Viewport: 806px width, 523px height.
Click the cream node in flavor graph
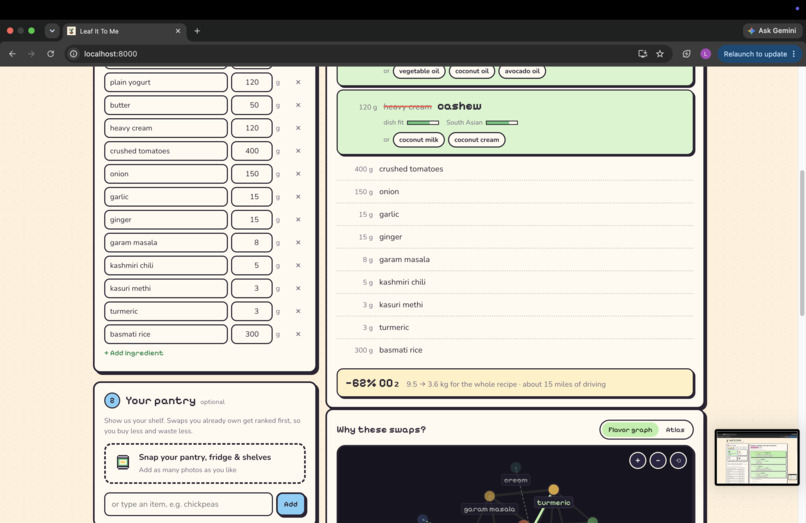tap(516, 467)
